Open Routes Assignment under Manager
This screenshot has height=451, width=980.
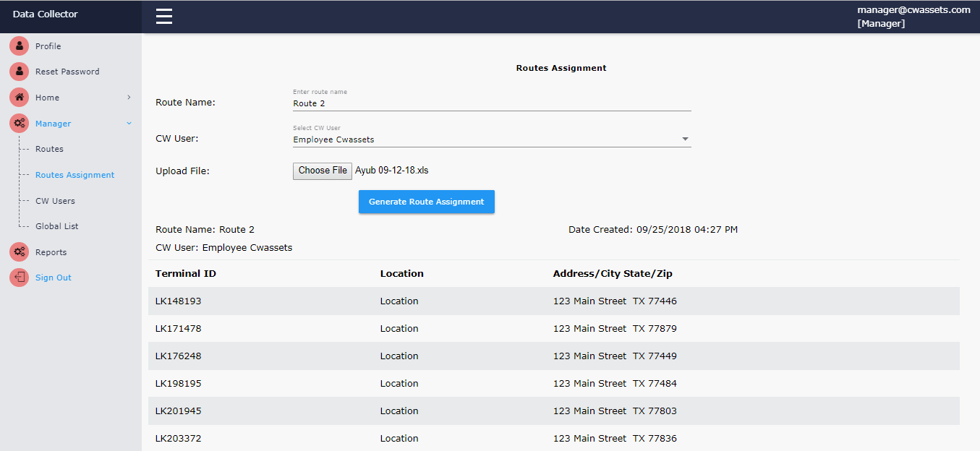click(x=75, y=175)
